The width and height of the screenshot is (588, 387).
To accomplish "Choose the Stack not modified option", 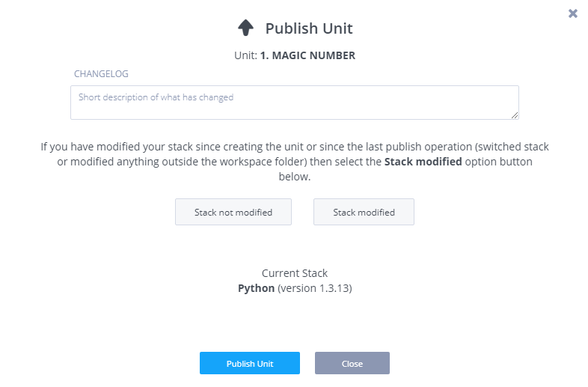I will point(233,212).
